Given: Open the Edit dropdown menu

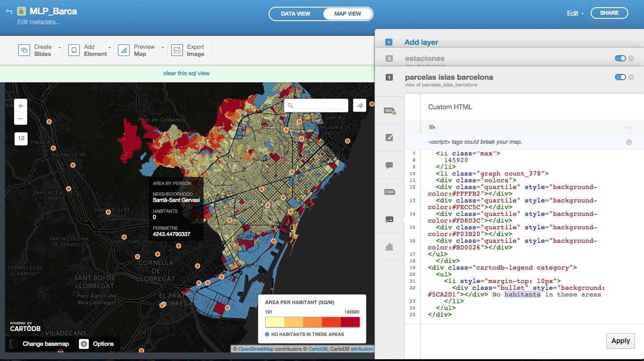Looking at the screenshot, I should pyautogui.click(x=575, y=13).
